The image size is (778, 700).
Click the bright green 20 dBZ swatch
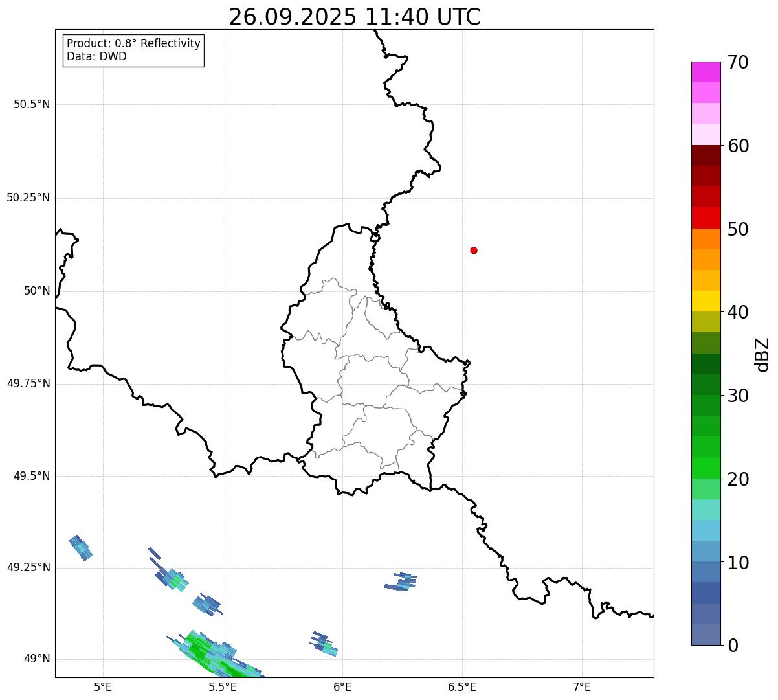[706, 468]
